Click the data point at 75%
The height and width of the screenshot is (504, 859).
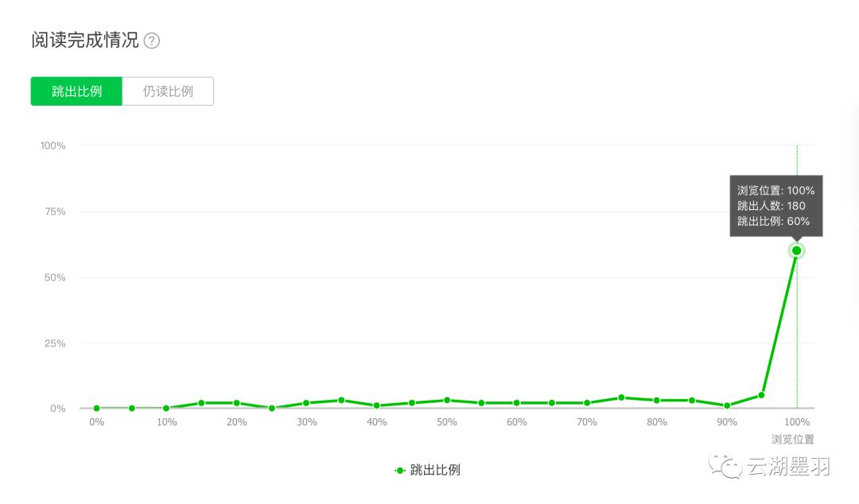(621, 397)
